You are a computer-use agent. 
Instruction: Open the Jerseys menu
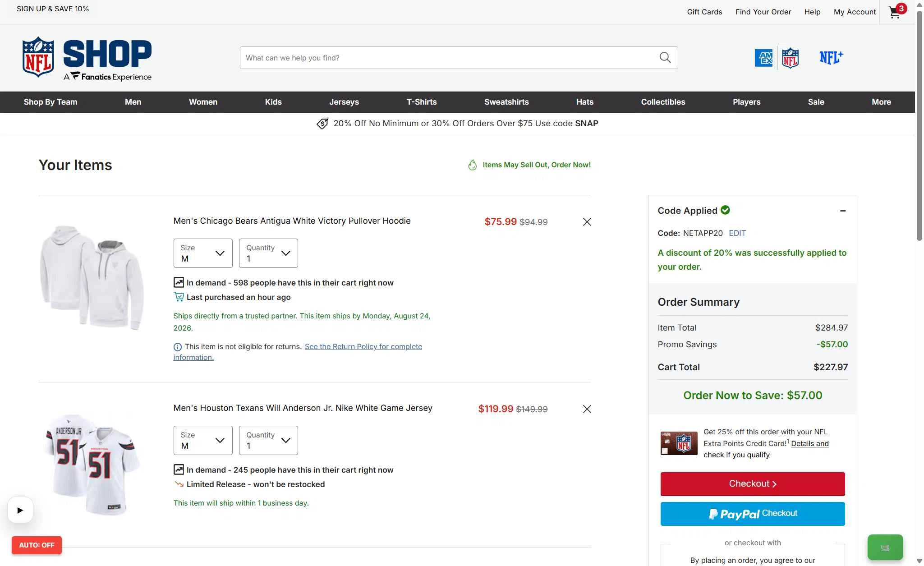click(x=344, y=102)
